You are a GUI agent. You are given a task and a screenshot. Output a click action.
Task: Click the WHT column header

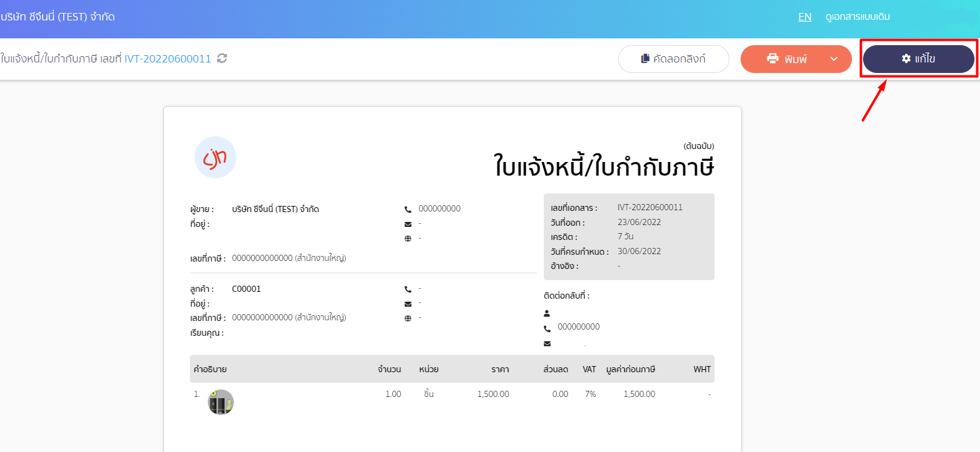point(702,369)
